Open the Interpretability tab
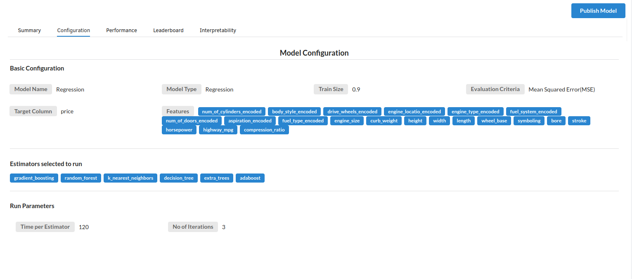 pyautogui.click(x=218, y=30)
